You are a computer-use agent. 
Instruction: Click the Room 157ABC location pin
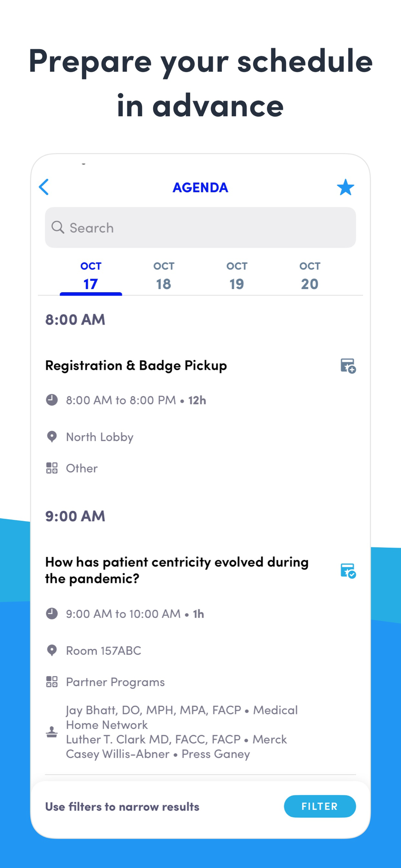click(52, 650)
